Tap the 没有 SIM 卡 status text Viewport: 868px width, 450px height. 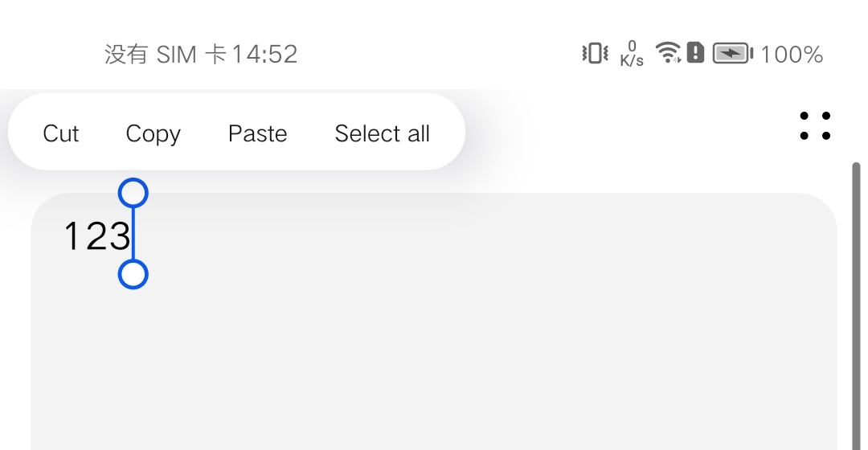tap(166, 55)
